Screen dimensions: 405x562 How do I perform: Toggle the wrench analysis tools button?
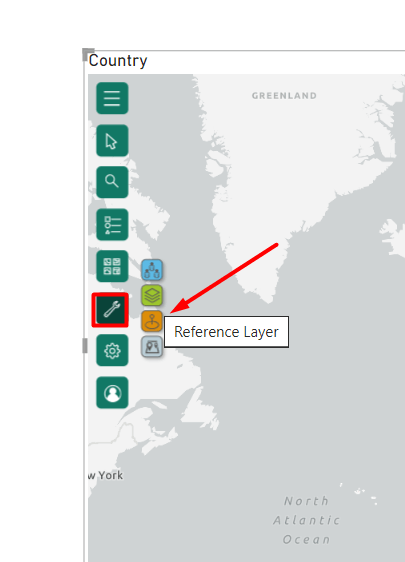coord(110,310)
